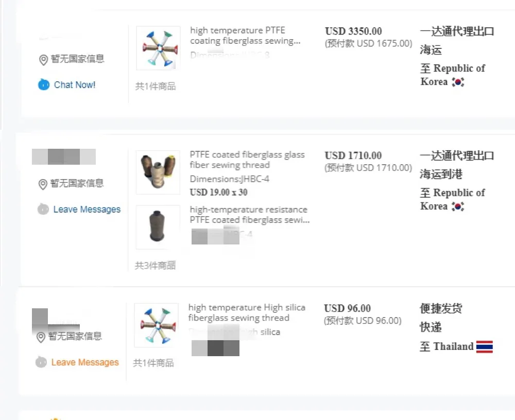Open the blue Leave Messages link
The image size is (515, 420).
coord(87,209)
